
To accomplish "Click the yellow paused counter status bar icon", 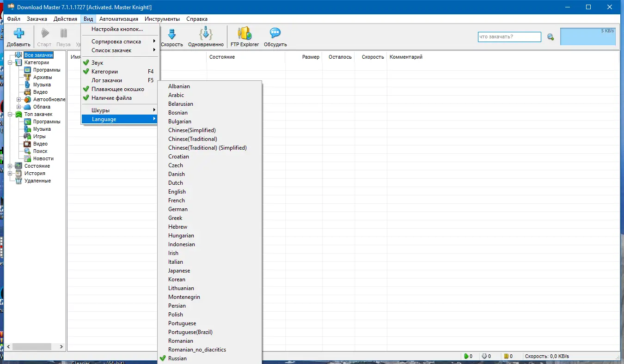I will (x=506, y=356).
